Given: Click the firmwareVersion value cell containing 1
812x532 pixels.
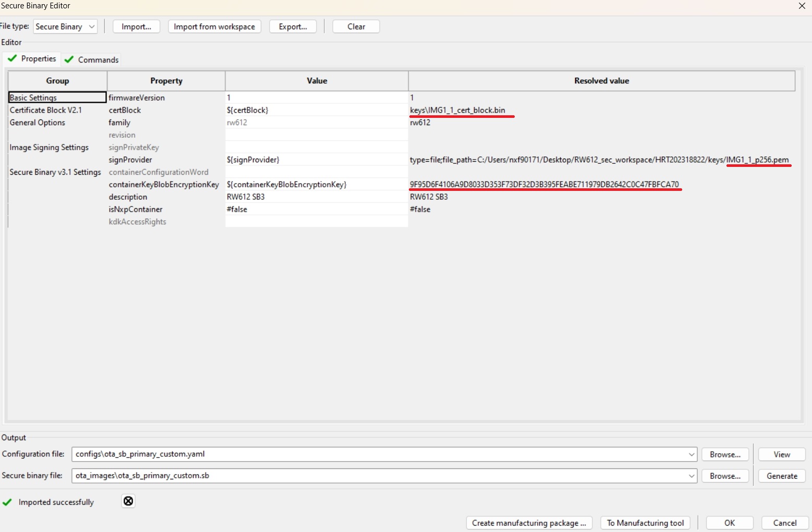Looking at the screenshot, I should click(x=317, y=98).
